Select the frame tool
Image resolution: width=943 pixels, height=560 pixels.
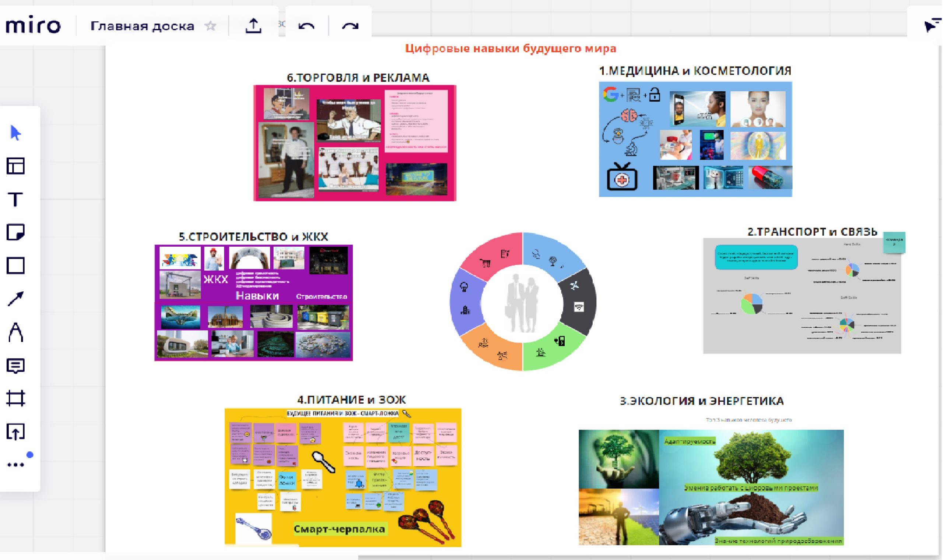coord(15,398)
